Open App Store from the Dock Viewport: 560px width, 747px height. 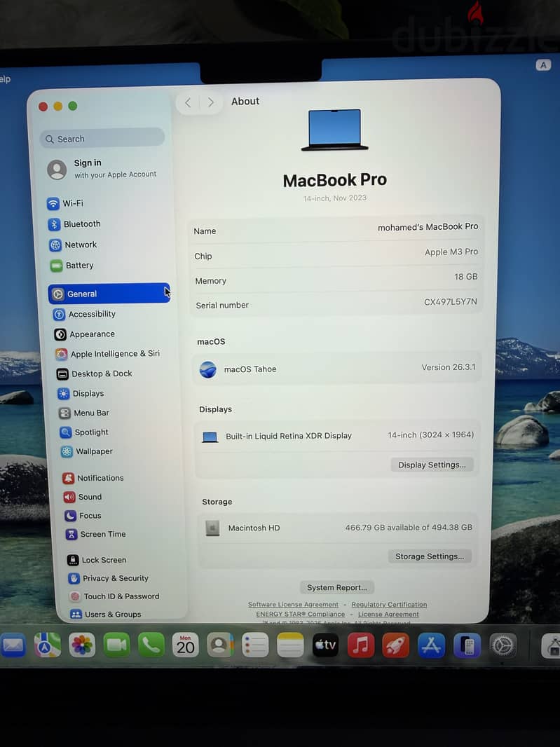(431, 645)
